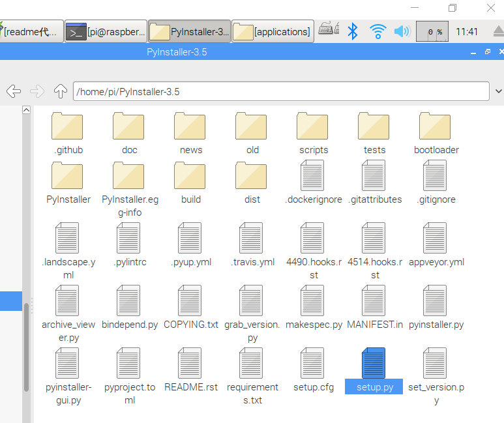Select the PyInstaller folder
This screenshot has width=504, height=423.
tap(67, 182)
